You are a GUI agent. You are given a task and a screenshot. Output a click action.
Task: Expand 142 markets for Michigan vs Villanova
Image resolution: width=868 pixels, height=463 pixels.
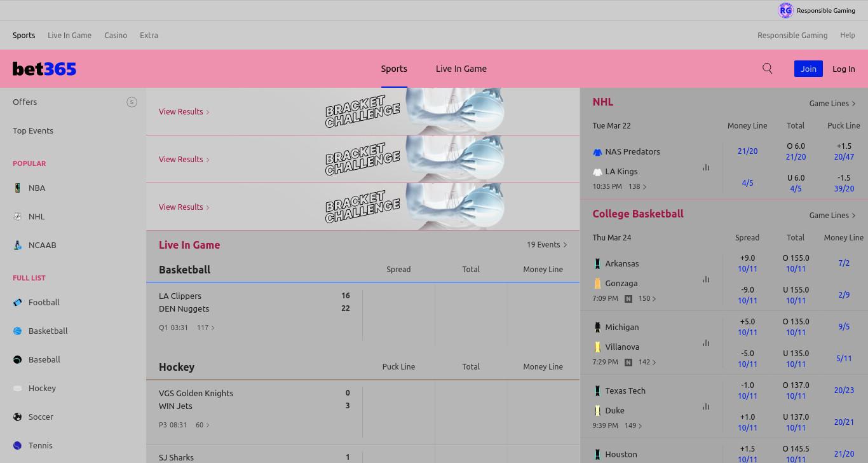coord(648,362)
